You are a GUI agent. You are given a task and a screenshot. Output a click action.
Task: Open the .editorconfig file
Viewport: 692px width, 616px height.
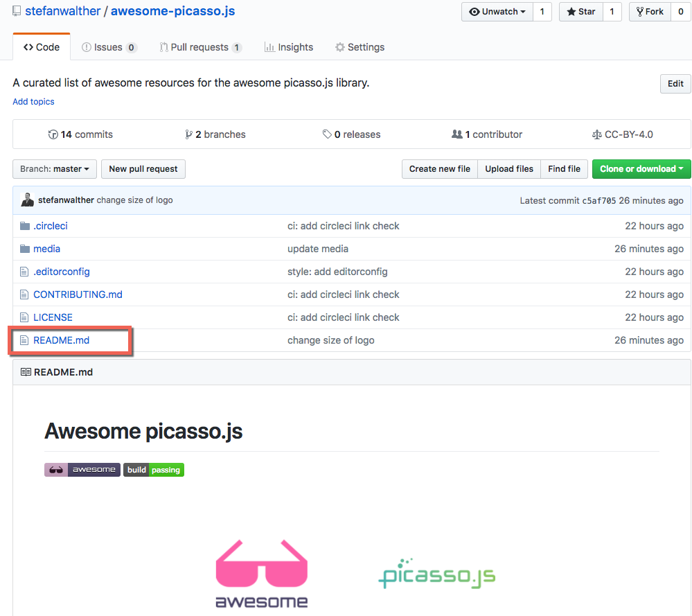(x=62, y=272)
